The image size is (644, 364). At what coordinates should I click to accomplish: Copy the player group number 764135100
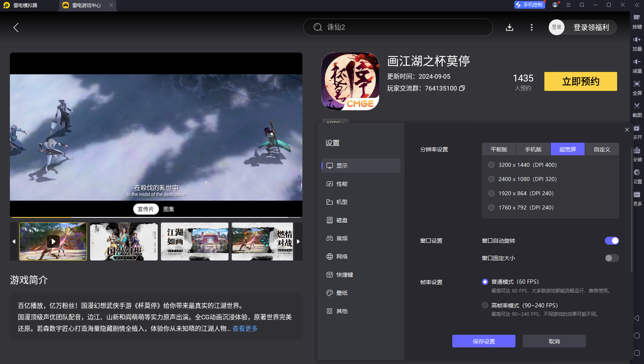click(462, 88)
